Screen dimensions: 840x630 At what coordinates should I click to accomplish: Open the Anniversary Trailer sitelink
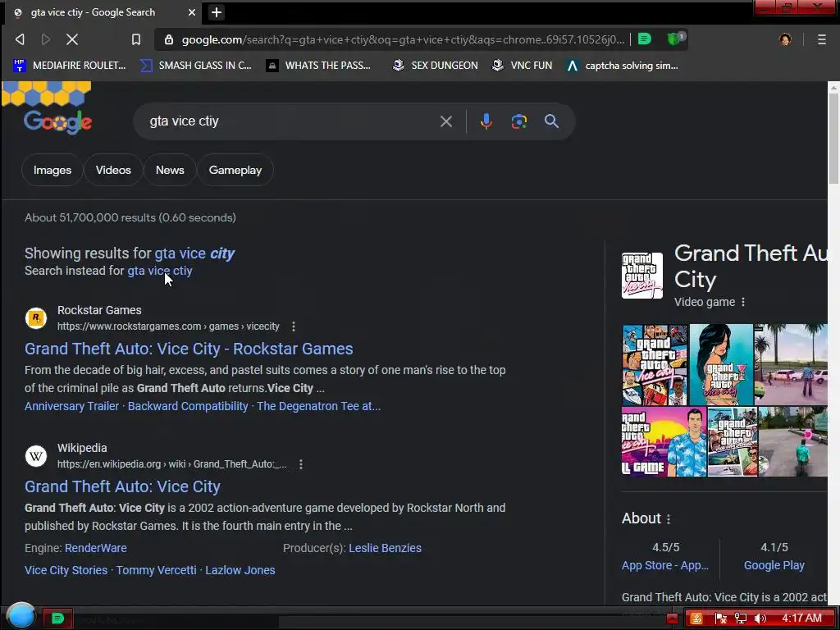pos(72,406)
